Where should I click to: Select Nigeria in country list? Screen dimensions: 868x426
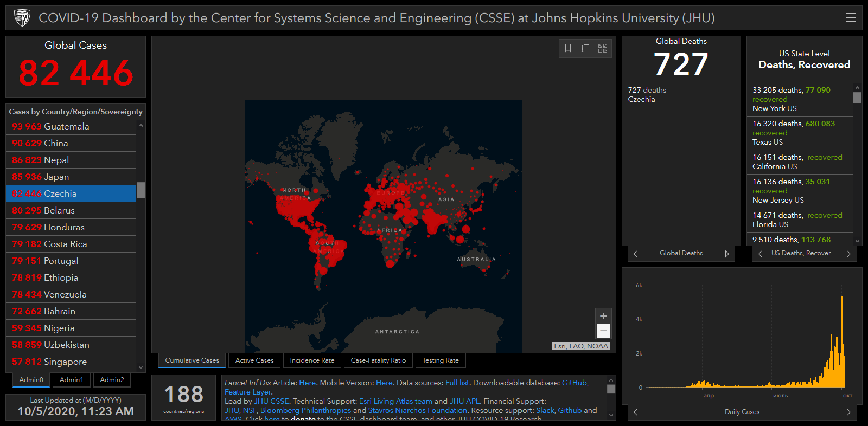[71, 328]
